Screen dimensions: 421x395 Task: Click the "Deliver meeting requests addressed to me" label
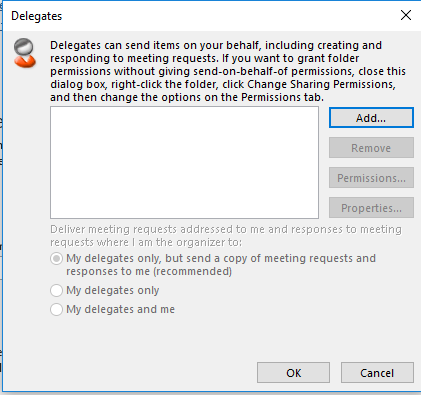pyautogui.click(x=226, y=236)
